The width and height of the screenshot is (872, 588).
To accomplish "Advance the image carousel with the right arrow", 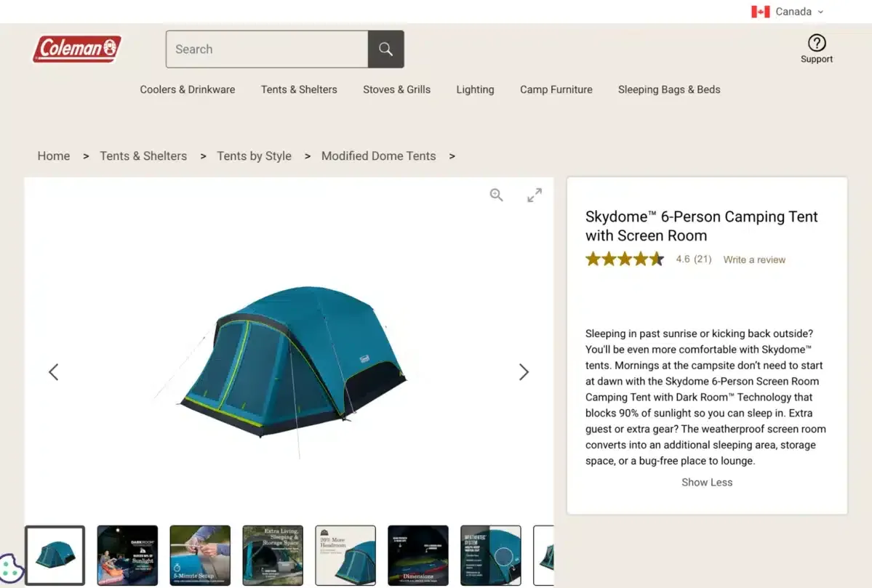I will pyautogui.click(x=524, y=371).
